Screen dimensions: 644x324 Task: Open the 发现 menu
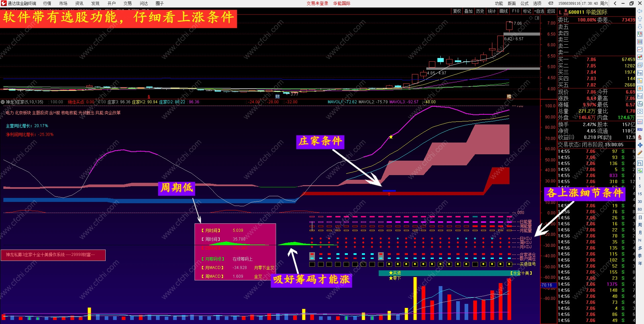pos(96,3)
